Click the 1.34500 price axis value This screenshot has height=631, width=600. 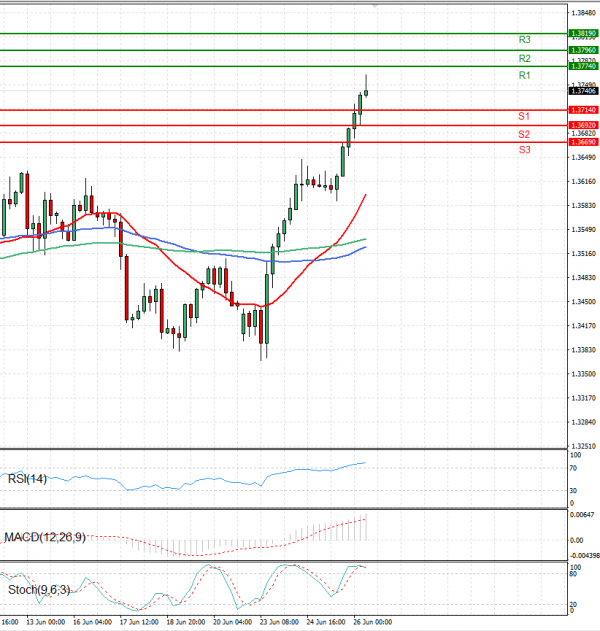coord(584,301)
